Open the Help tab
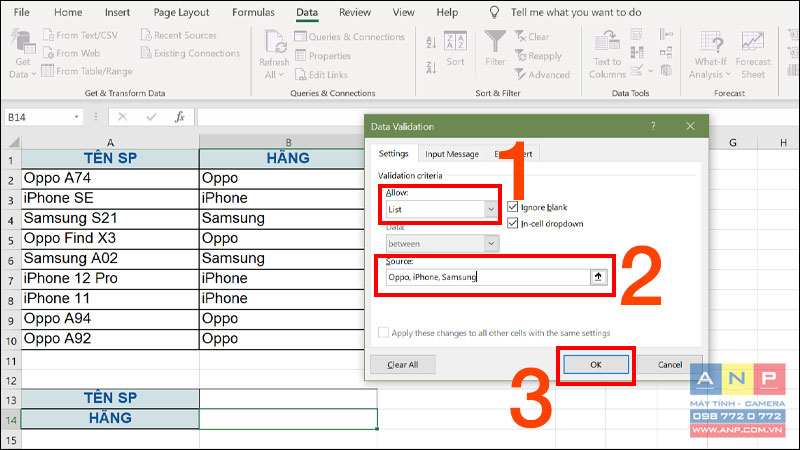Image resolution: width=800 pixels, height=450 pixels. (447, 12)
